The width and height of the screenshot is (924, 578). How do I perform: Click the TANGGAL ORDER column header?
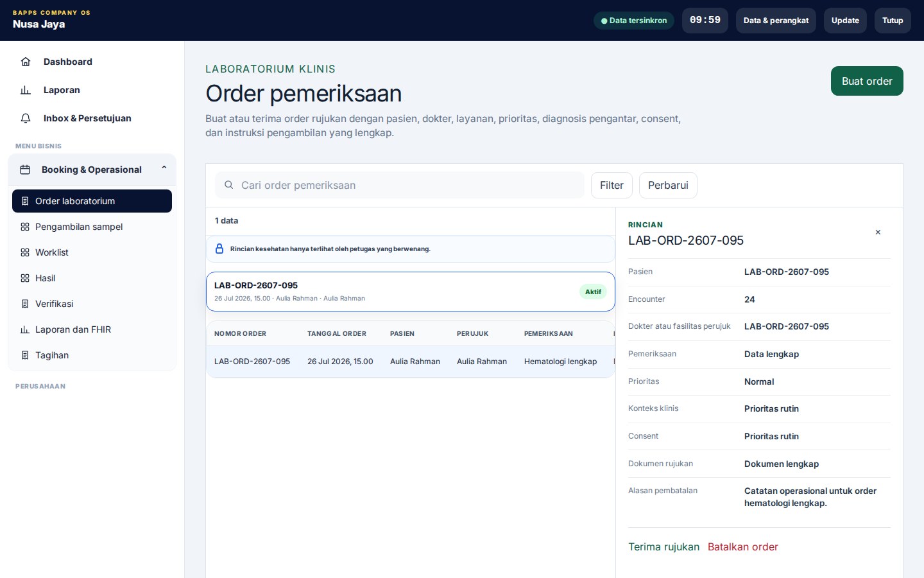pos(337,334)
